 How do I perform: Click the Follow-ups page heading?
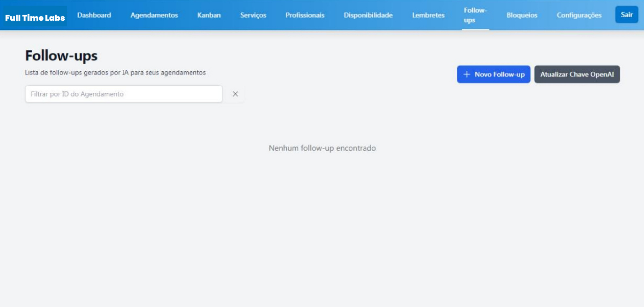[x=61, y=56]
